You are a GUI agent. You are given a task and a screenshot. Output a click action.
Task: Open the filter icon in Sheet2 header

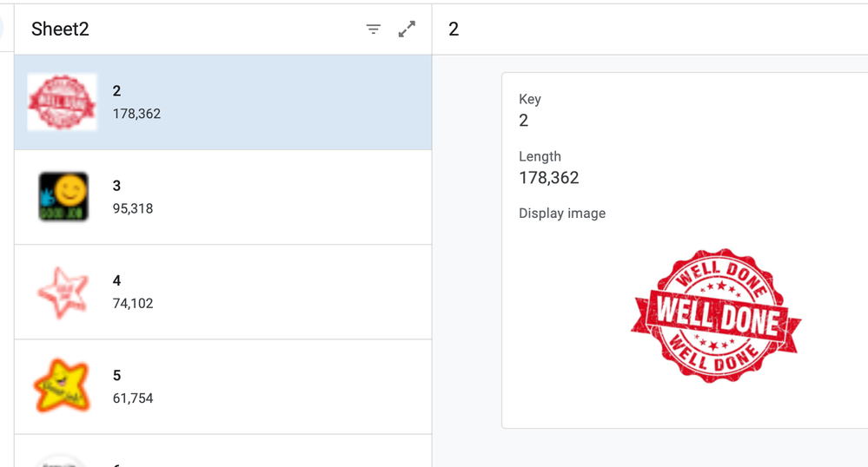coord(374,30)
